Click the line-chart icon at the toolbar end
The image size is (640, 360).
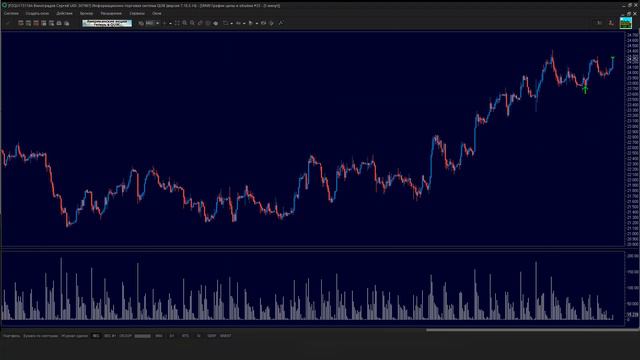pyautogui.click(x=280, y=23)
